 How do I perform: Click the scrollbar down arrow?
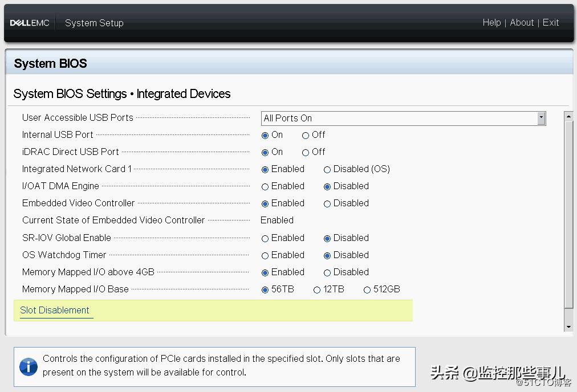[x=568, y=326]
